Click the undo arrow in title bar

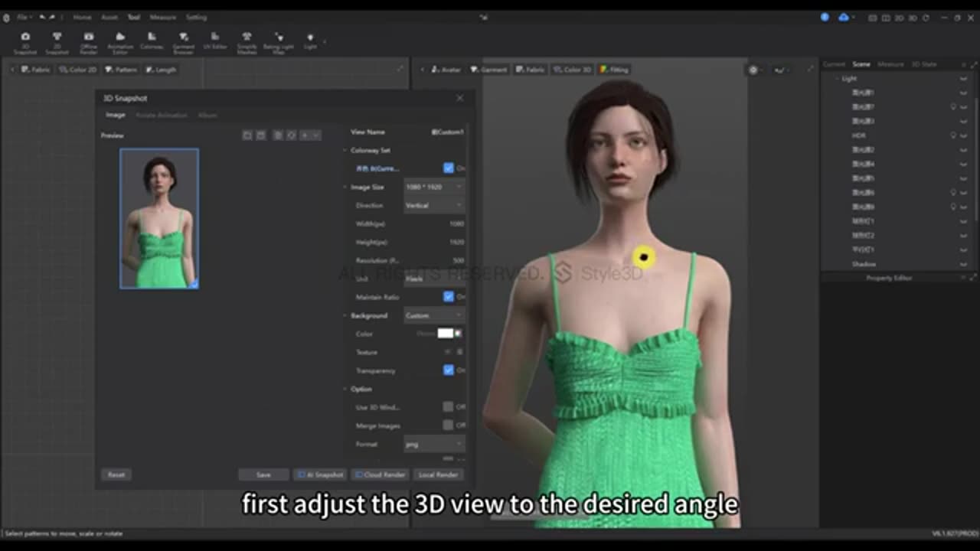[43, 17]
